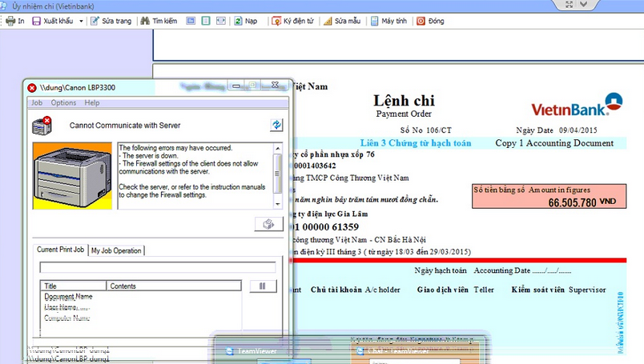Click fullscreen icon at top-right tab
Image resolution: width=644 pixels, height=364 pixels.
[x=570, y=5]
